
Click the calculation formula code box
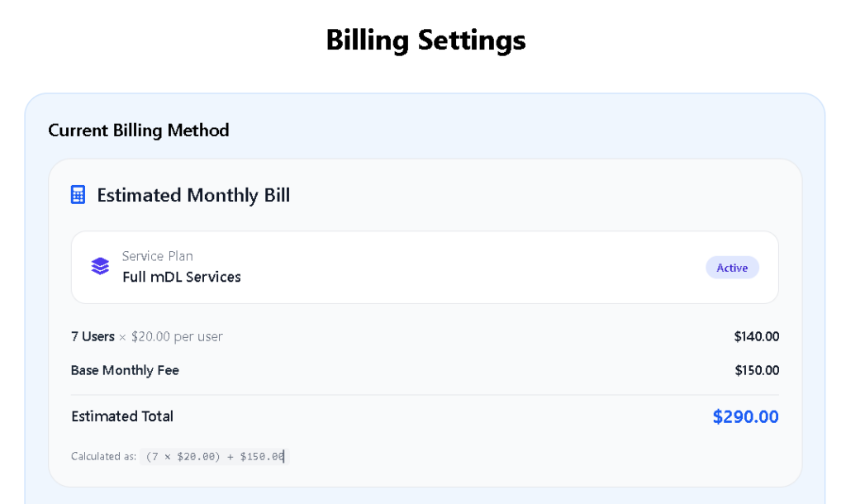coord(215,457)
